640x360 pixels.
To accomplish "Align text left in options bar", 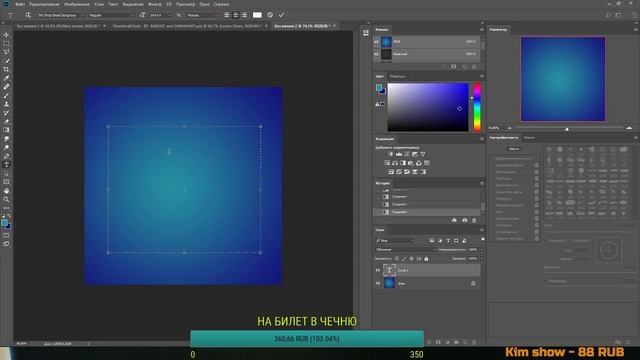I will coord(227,15).
